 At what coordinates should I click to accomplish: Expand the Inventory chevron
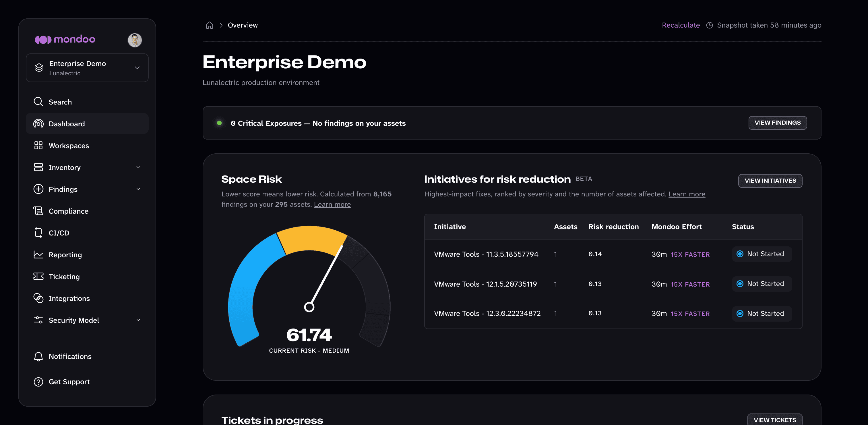coord(138,167)
